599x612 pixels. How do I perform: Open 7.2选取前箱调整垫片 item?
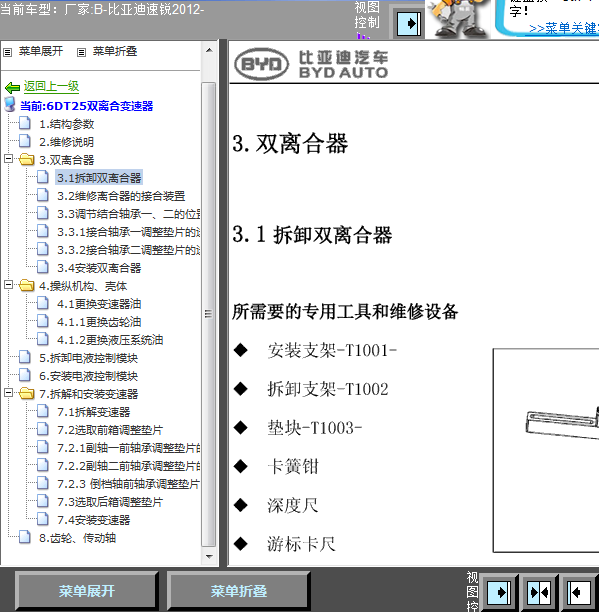110,430
